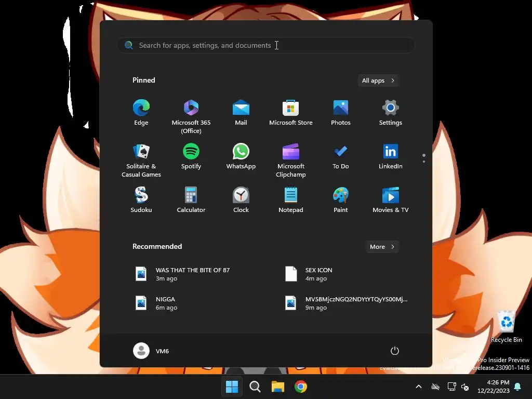Open WhatsApp
The image size is (532, 399).
[241, 156]
